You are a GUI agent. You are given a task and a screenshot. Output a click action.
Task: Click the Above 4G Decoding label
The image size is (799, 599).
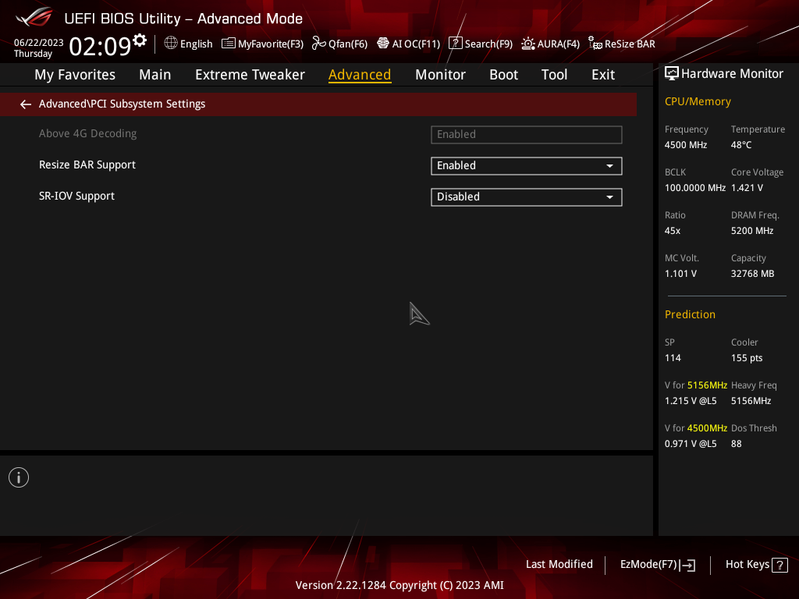click(88, 134)
